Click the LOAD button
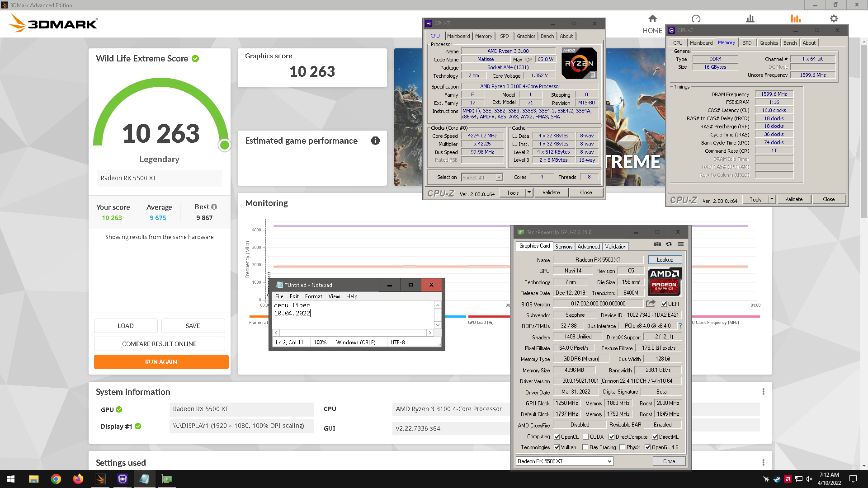 click(x=126, y=326)
